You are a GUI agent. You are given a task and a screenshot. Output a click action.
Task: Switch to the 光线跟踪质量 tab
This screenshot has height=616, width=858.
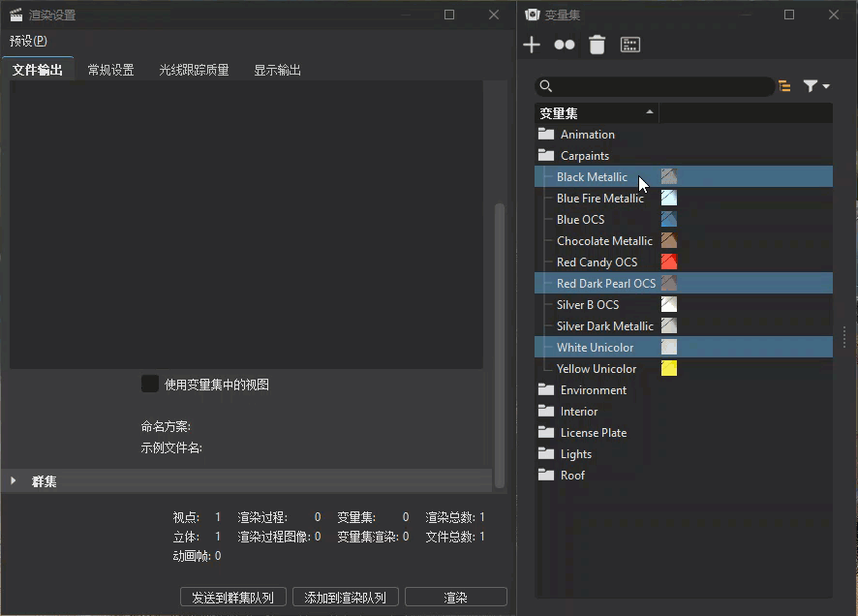[x=193, y=69]
